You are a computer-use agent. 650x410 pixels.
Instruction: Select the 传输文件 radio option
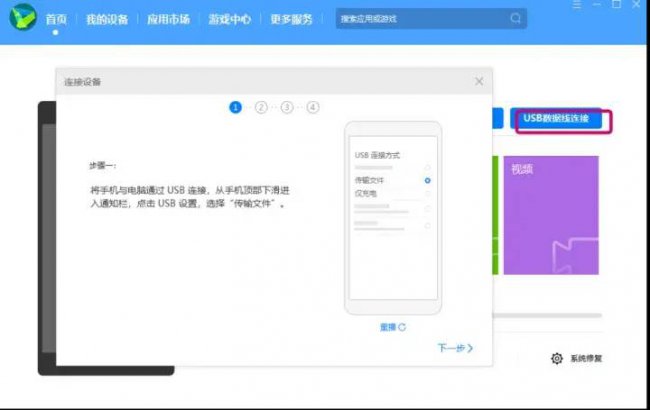[427, 180]
